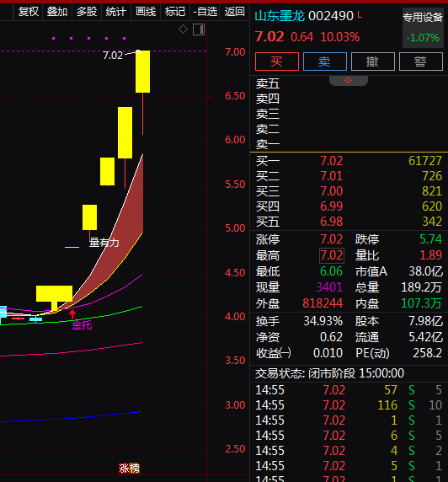The width and height of the screenshot is (448, 482).
Task: Click the 最低 value 6.06
Action: (331, 271)
